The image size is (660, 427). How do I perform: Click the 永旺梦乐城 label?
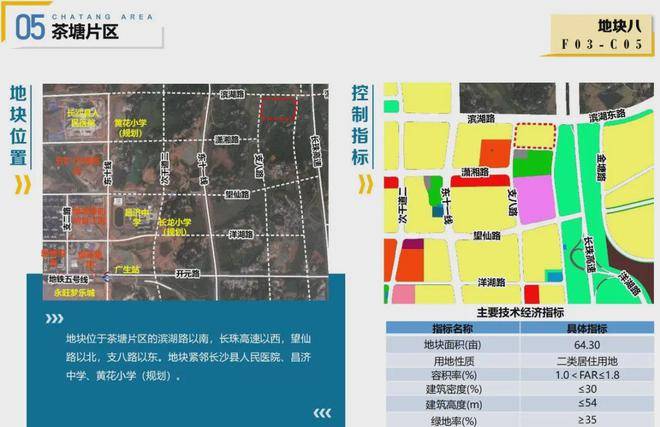tap(75, 292)
